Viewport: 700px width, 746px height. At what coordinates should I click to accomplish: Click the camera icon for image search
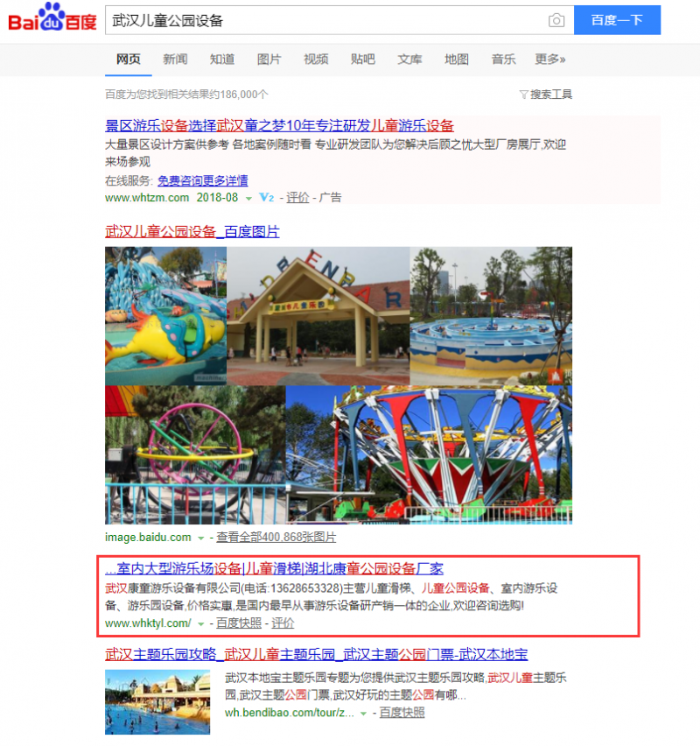556,19
